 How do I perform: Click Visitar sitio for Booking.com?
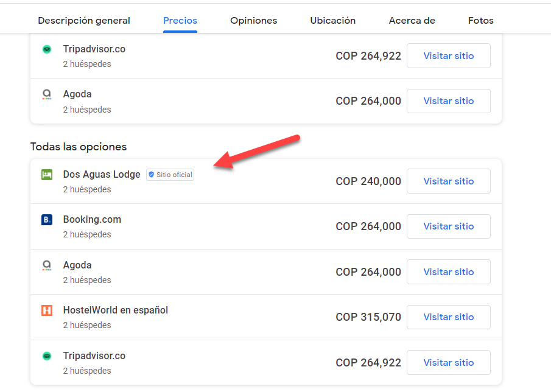448,226
